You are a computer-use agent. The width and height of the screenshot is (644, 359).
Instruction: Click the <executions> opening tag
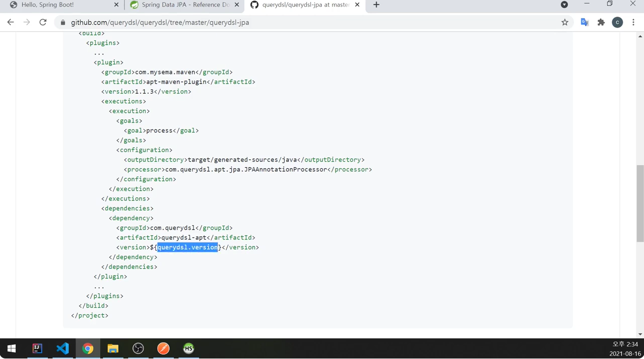(x=123, y=101)
